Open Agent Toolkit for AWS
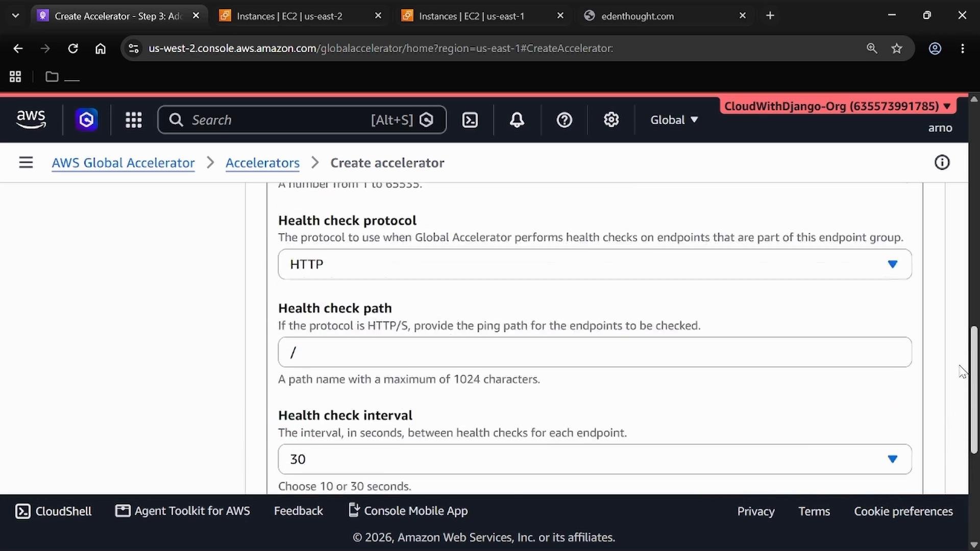 [x=183, y=511]
